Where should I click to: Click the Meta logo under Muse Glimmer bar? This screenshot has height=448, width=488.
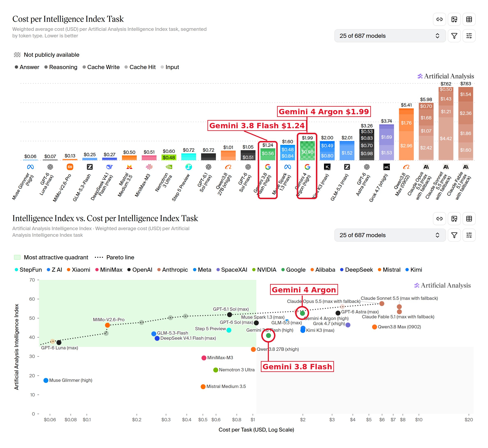30,167
